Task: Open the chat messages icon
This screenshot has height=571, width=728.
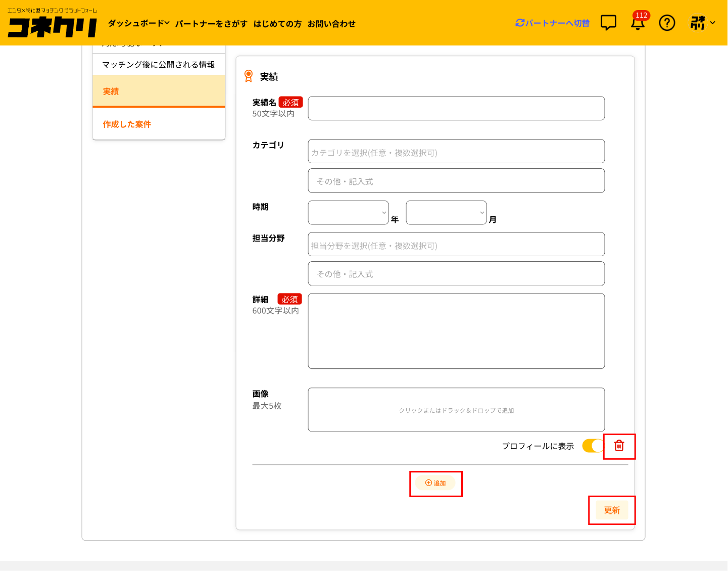Action: pyautogui.click(x=608, y=23)
